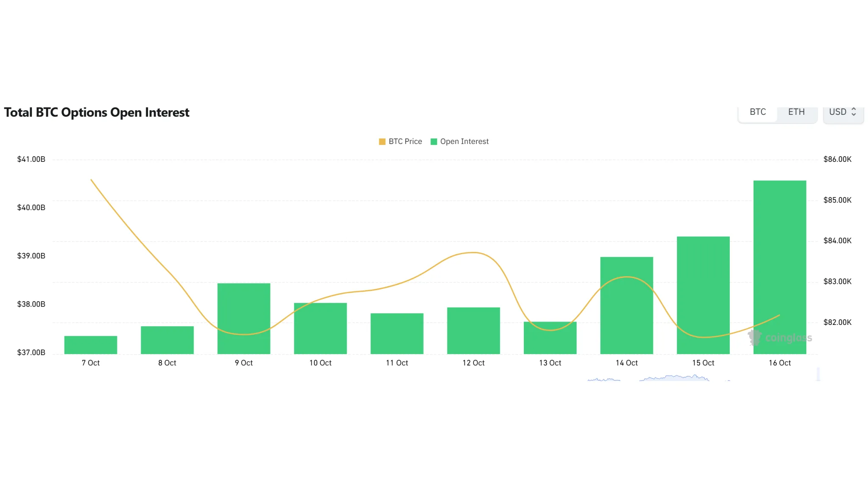Screen dimensions: 868x488
Task: Click the $84.00K price axis label
Action: coord(837,241)
